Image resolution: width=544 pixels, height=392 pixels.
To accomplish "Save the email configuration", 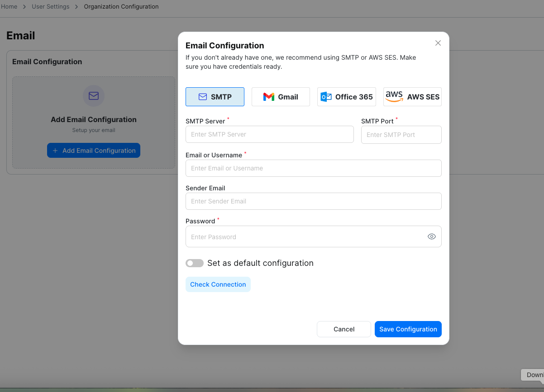I will coord(408,329).
